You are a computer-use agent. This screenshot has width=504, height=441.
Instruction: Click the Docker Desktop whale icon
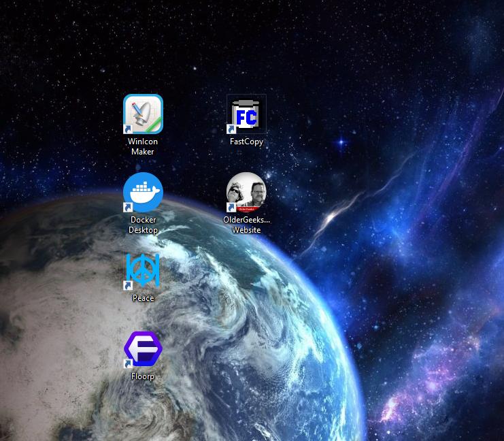click(x=143, y=193)
